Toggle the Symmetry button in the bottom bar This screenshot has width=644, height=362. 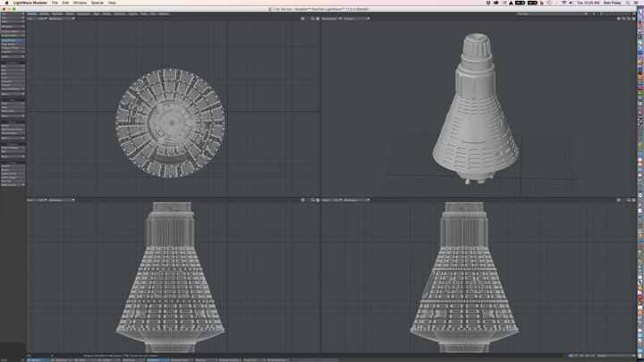tap(133, 360)
